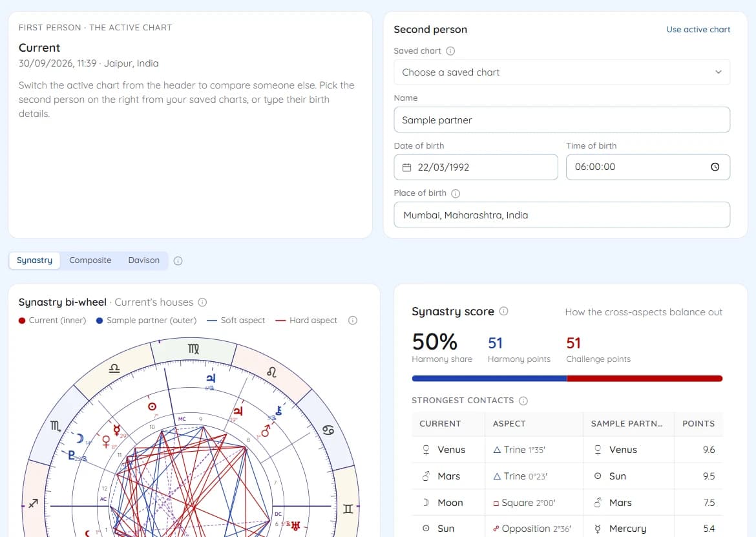Switch to the Davison tab
Screen dimensions: 756x537
143,260
